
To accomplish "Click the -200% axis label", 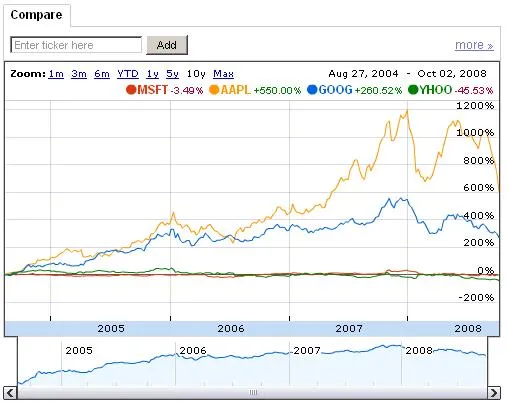I will [x=476, y=297].
